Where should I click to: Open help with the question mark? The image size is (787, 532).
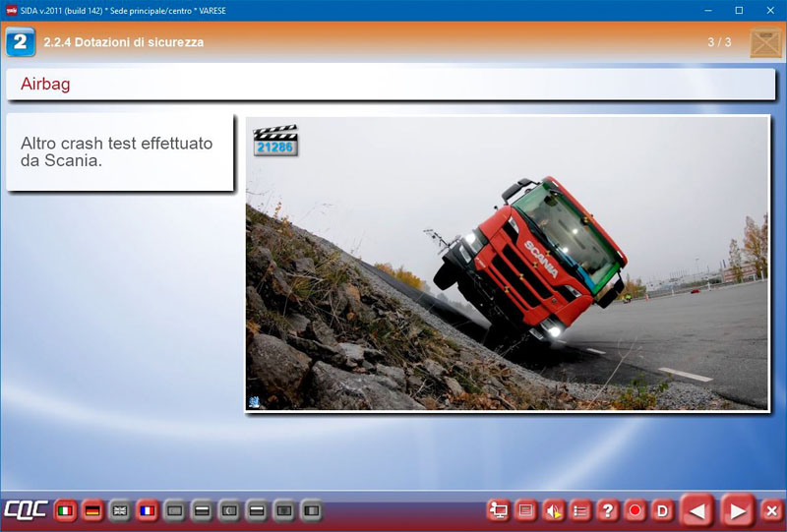pyautogui.click(x=608, y=510)
